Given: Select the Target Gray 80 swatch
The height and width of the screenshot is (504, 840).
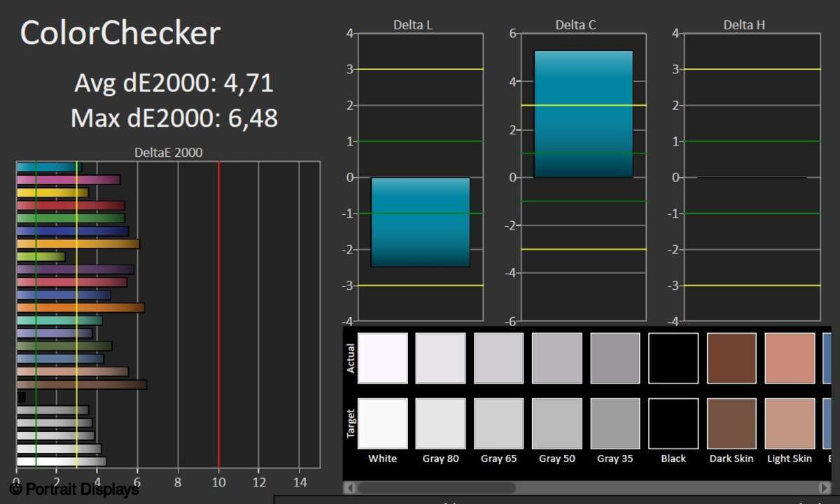Looking at the screenshot, I should [440, 423].
